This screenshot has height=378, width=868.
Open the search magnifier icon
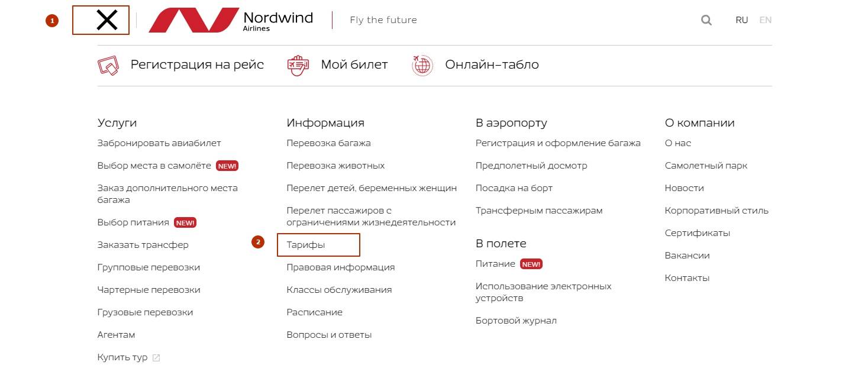pyautogui.click(x=706, y=20)
